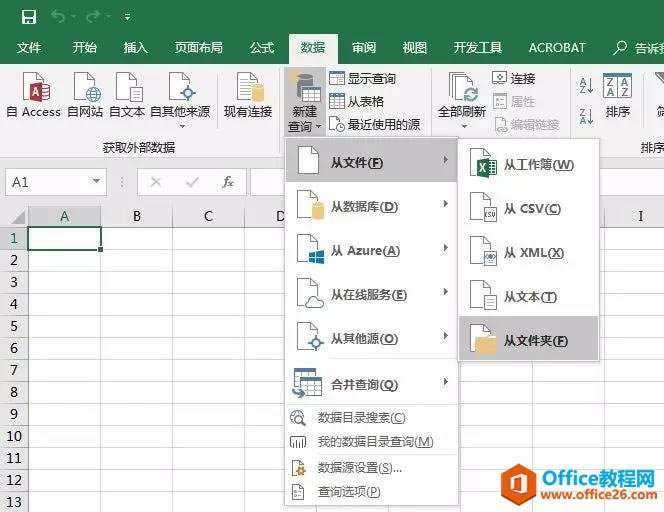Viewport: 664px width, 512px height.
Task: Switch to the 开发工具 ribbon tab
Action: click(478, 47)
